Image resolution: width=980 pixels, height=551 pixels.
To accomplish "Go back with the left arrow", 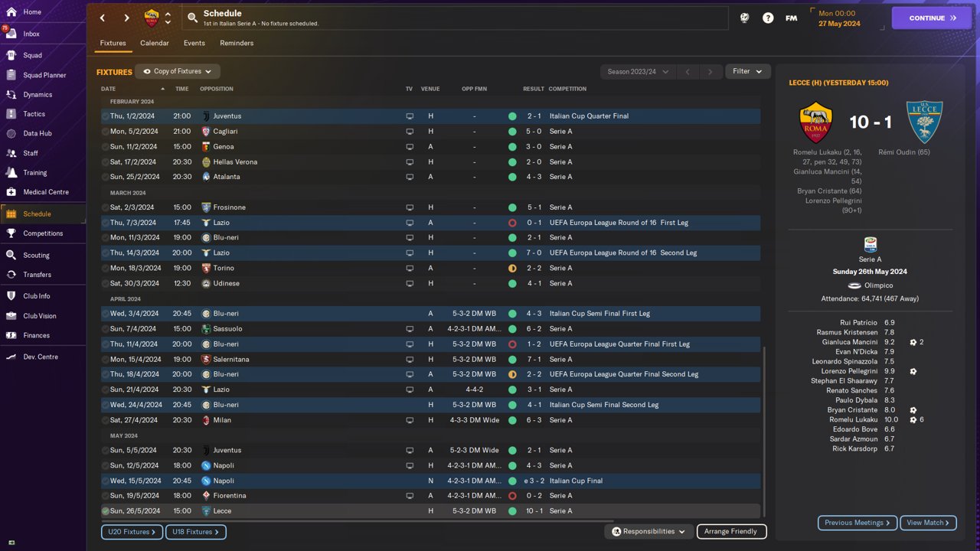I will (x=103, y=18).
